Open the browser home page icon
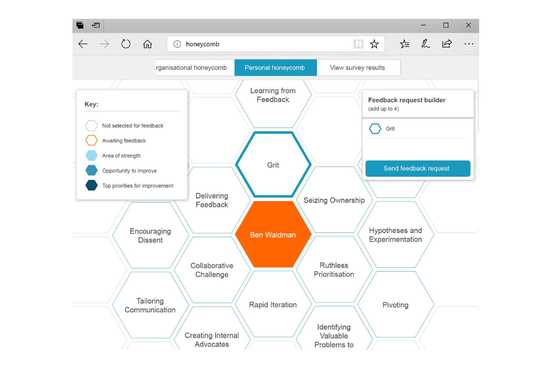 click(x=148, y=44)
